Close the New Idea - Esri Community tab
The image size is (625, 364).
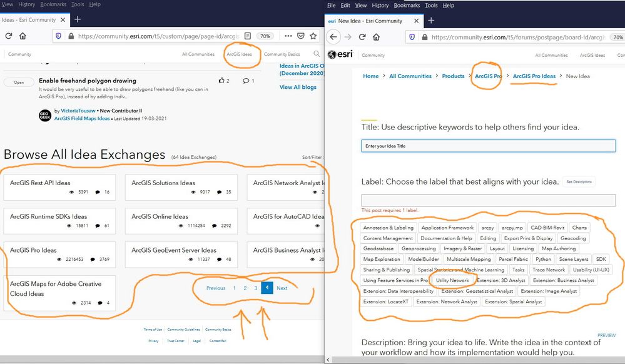pos(416,21)
